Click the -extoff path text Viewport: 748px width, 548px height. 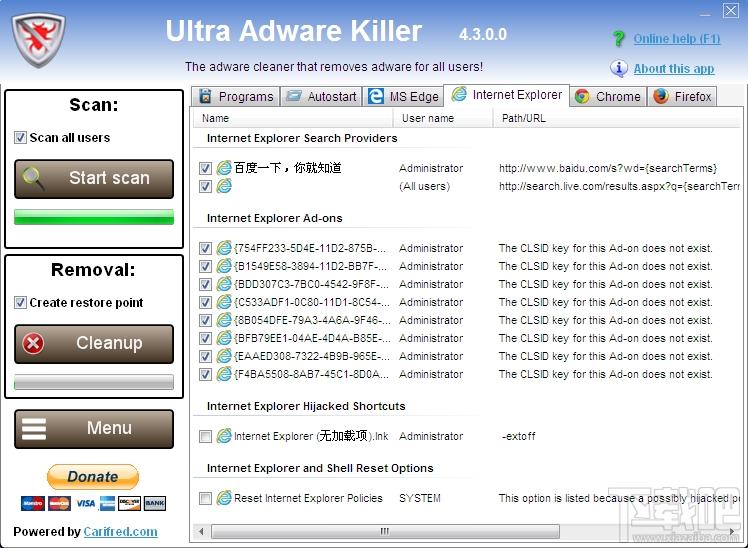pyautogui.click(x=519, y=436)
